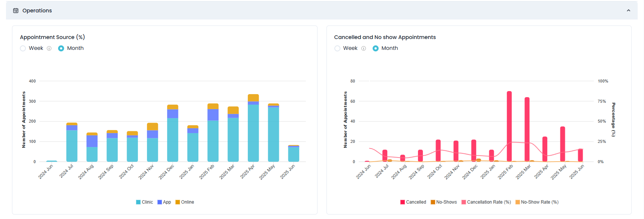Select Week for Cancelled and No show chart

(337, 48)
